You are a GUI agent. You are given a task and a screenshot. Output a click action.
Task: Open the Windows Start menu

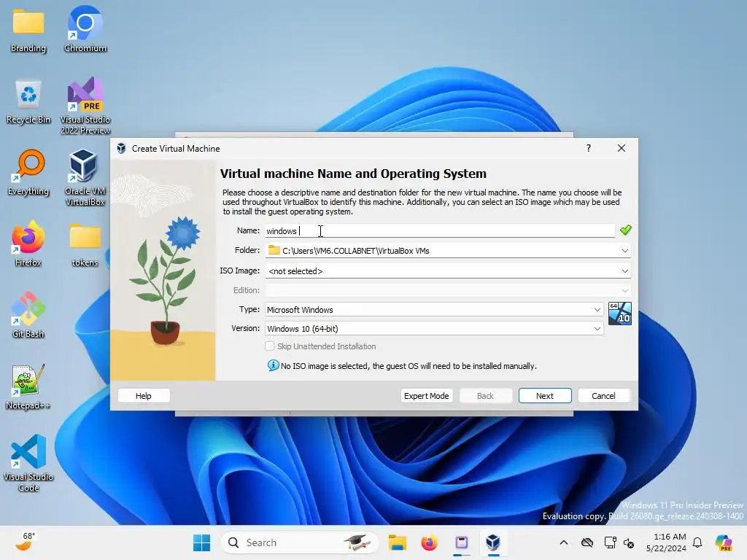tap(201, 542)
